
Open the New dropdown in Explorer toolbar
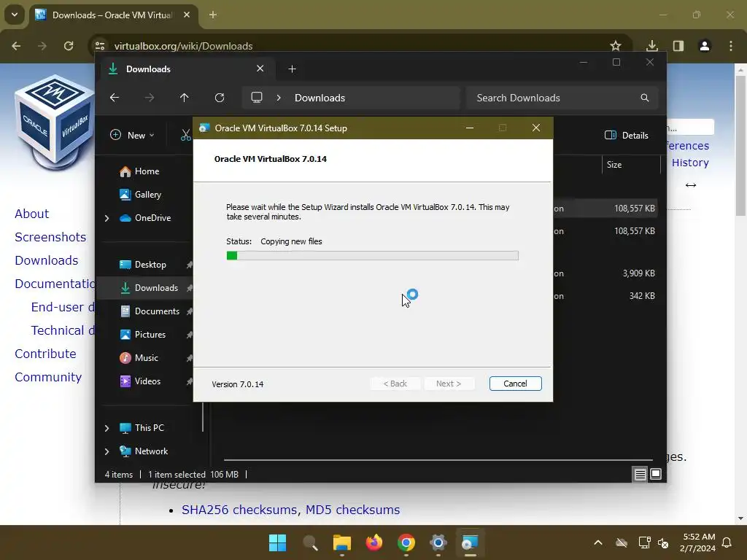(133, 135)
